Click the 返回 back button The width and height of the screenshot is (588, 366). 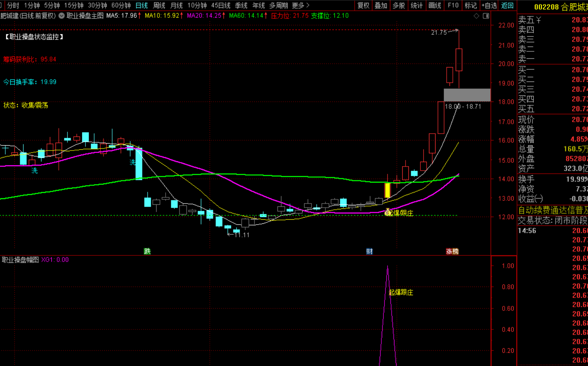pyautogui.click(x=507, y=5)
